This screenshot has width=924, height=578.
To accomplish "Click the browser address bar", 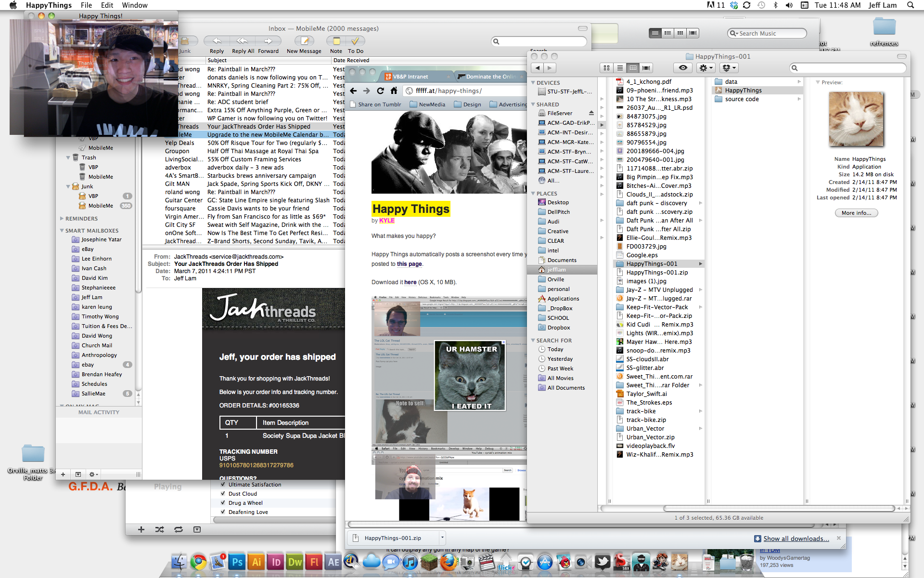I will pos(465,91).
